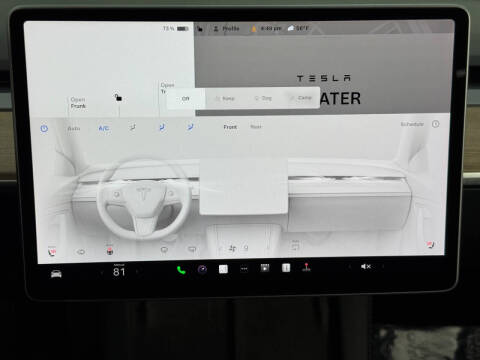The image size is (480, 360).
Task: Open the orange notification bell
Action: click(254, 29)
